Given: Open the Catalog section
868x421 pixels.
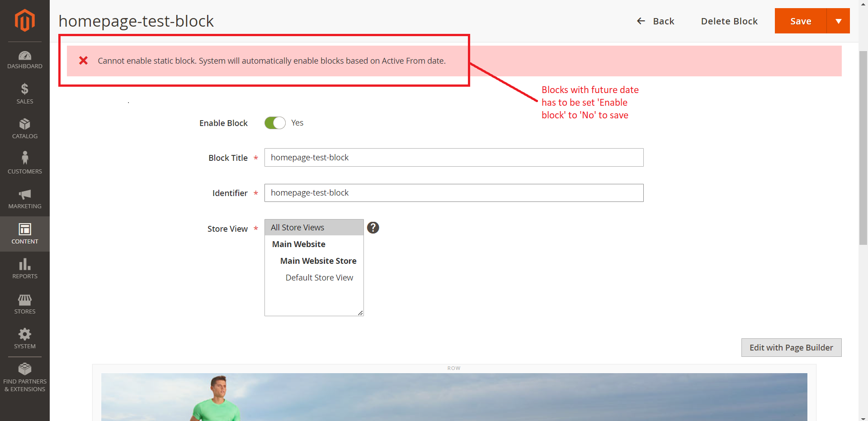Looking at the screenshot, I should coord(25,128).
